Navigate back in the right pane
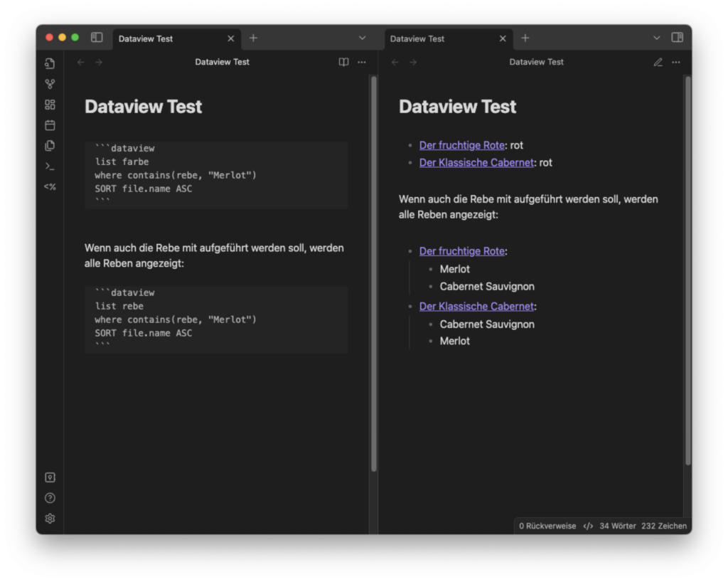728x582 pixels. tap(395, 62)
